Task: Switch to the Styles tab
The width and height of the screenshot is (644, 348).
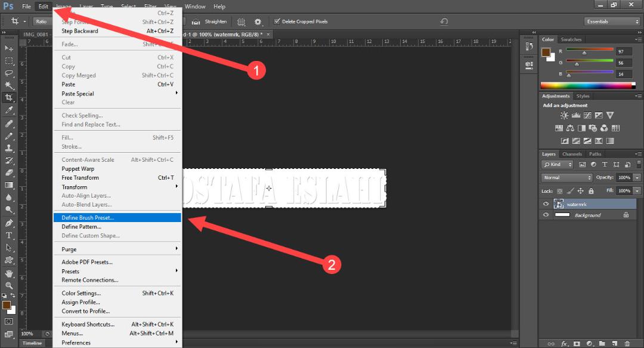Action: pyautogui.click(x=583, y=96)
